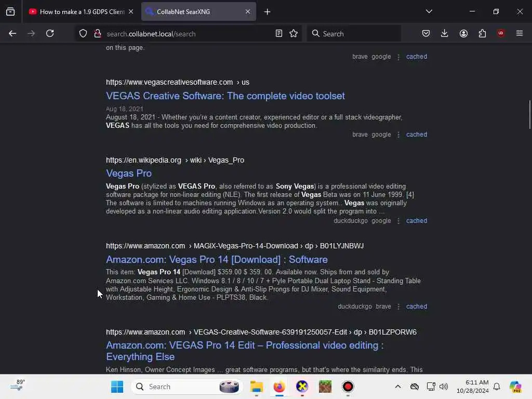Open the clock showing 6:11 AM

(x=473, y=387)
